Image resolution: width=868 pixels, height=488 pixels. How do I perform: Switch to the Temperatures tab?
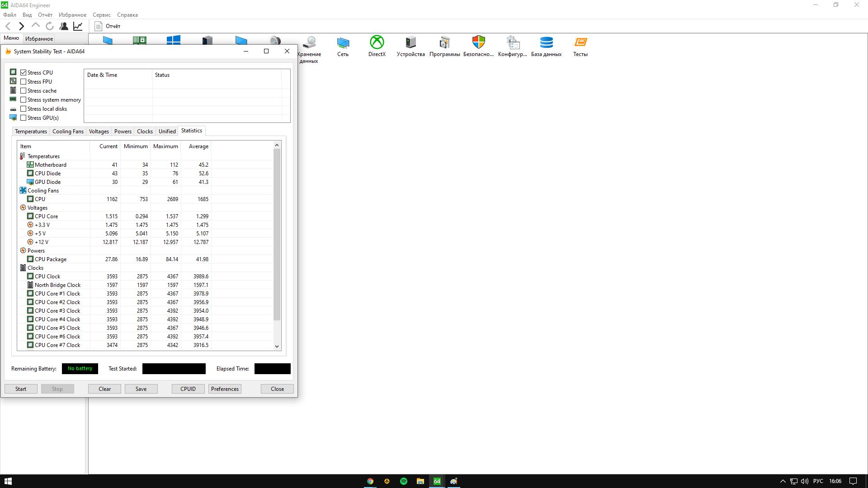31,131
